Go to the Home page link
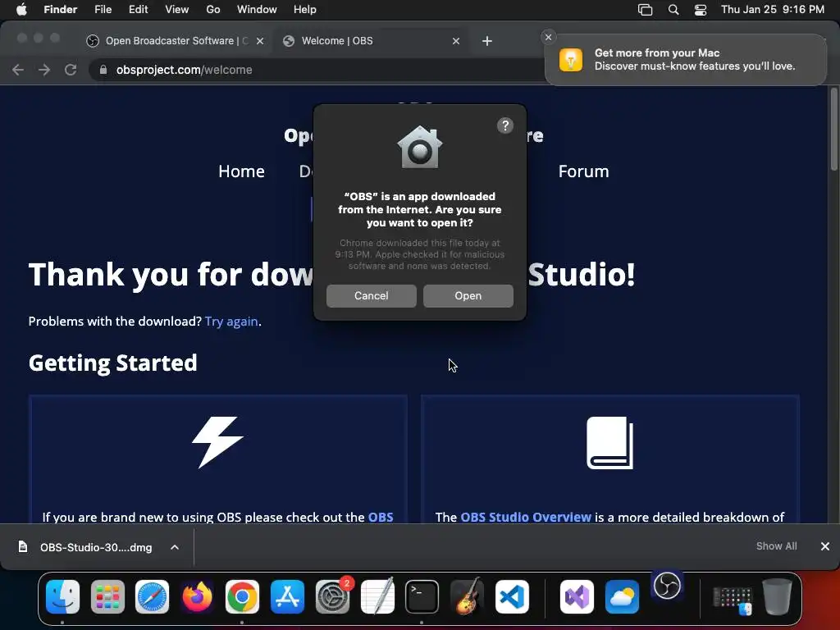 (x=242, y=171)
